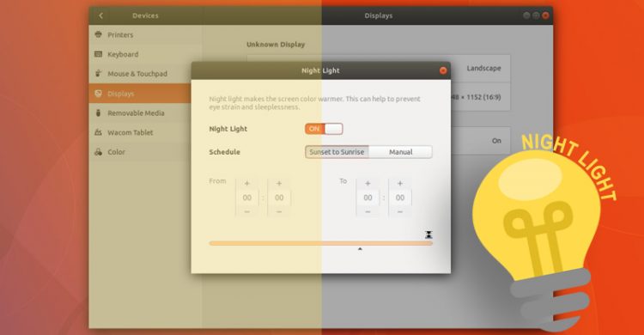
Task: Click the Schedule label
Action: (x=224, y=152)
